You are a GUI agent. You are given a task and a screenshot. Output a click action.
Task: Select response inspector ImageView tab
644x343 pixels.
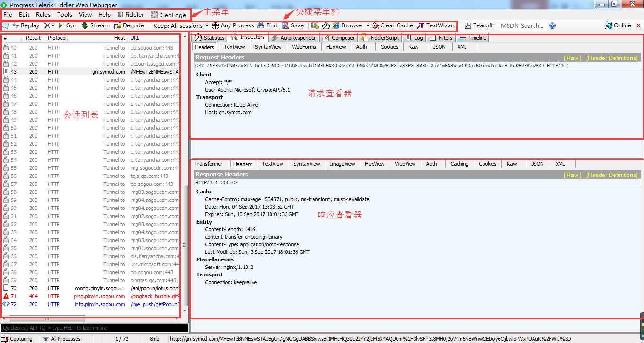(342, 164)
